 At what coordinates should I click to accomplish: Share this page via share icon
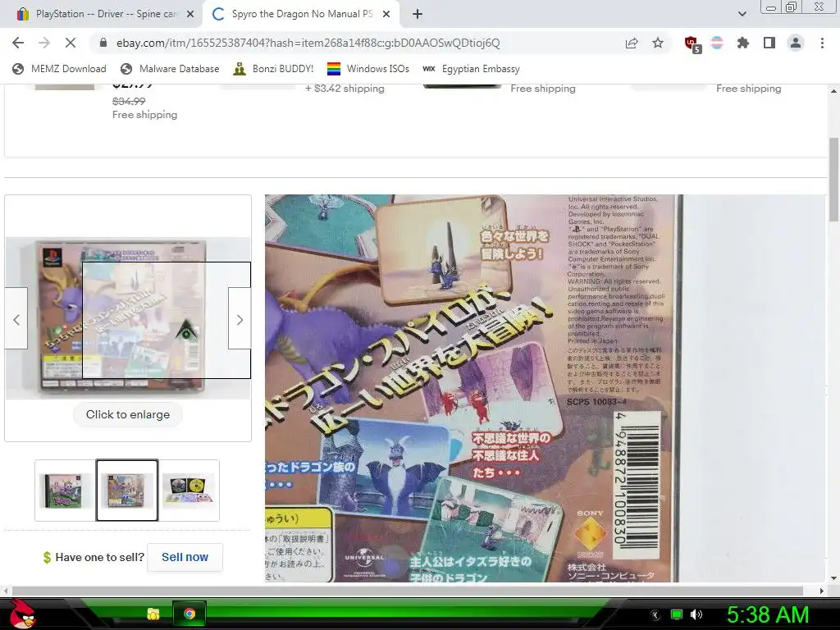[632, 43]
